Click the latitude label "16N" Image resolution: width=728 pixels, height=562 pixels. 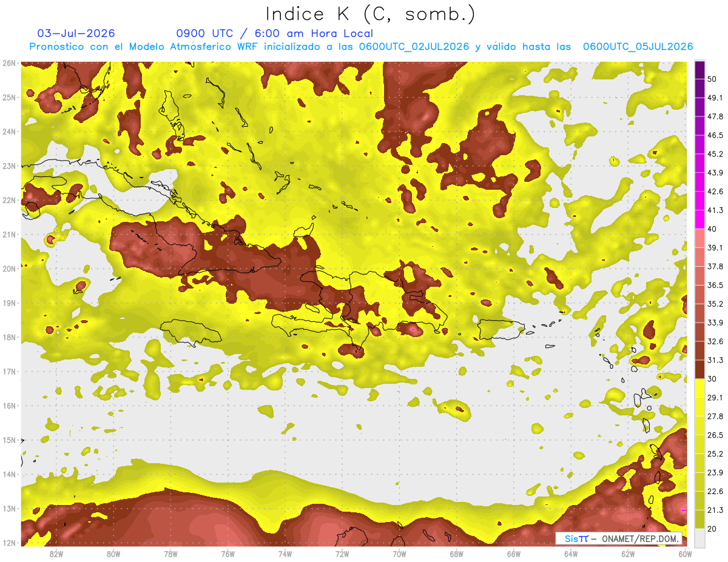(x=9, y=406)
